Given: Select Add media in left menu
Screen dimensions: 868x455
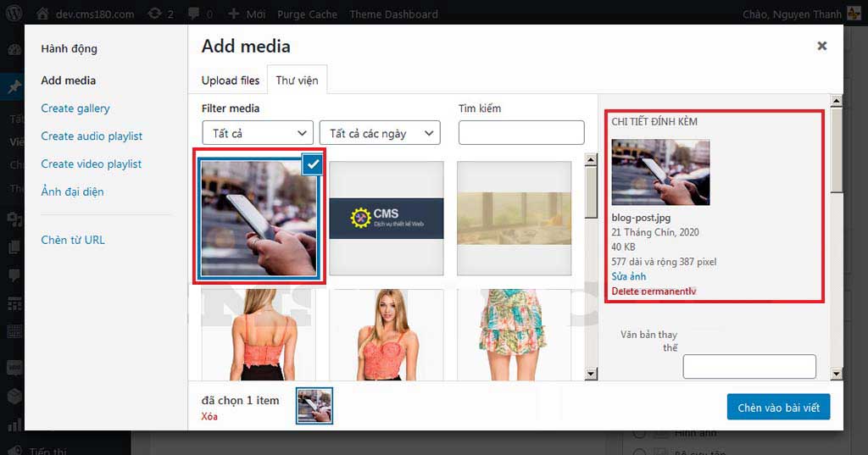Looking at the screenshot, I should tap(68, 80).
